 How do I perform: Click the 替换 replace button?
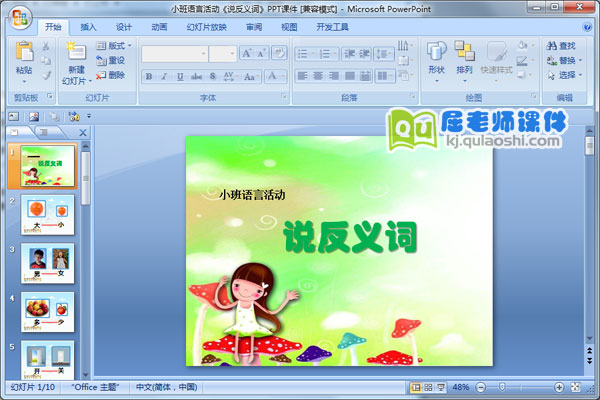(564, 60)
